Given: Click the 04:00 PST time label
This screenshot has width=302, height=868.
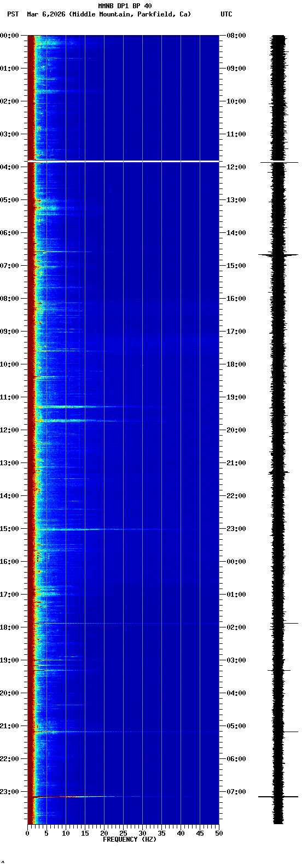Looking at the screenshot, I should [x=10, y=167].
